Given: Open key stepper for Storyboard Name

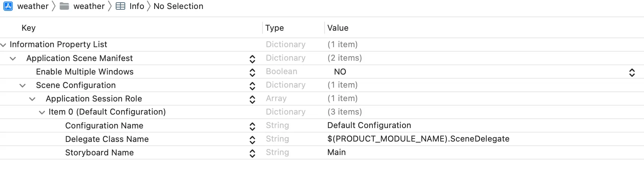Looking at the screenshot, I should coord(252,153).
